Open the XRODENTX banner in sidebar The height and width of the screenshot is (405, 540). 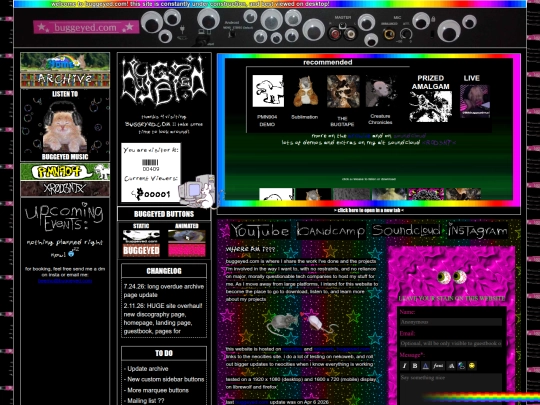(x=65, y=188)
